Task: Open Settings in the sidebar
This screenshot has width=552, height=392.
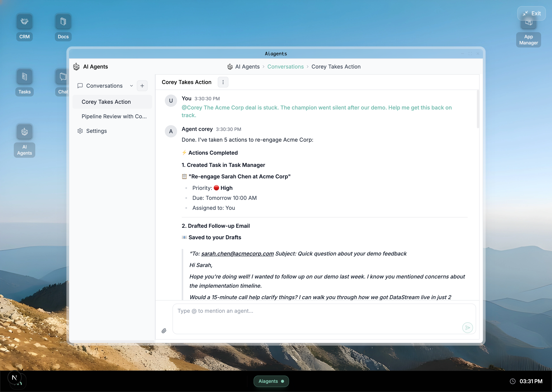Action: point(96,131)
